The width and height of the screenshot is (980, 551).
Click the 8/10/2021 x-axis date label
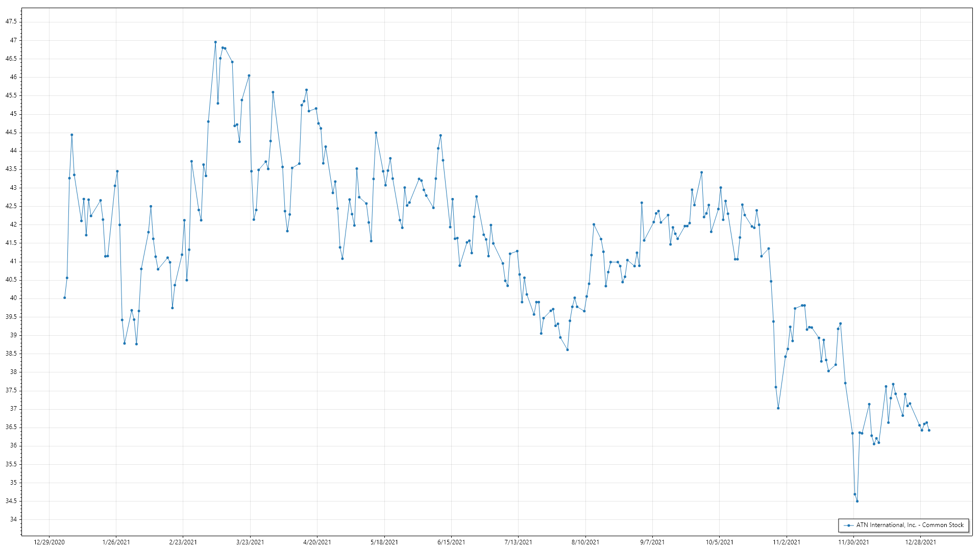coord(585,542)
